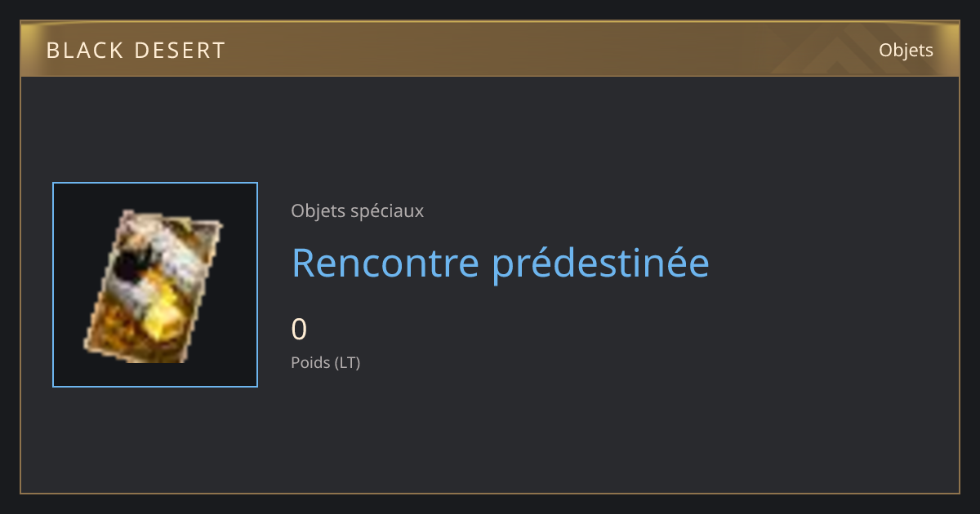This screenshot has width=980, height=514.
Task: Switch to the Objets section at top right
Action: tap(906, 51)
